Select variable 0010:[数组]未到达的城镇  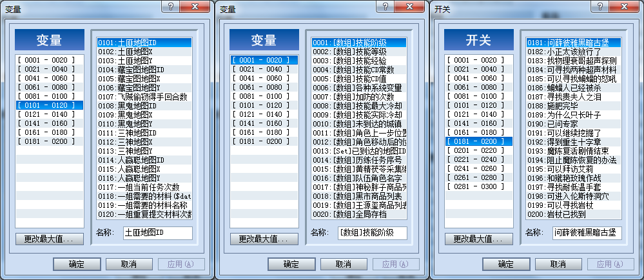click(359, 124)
